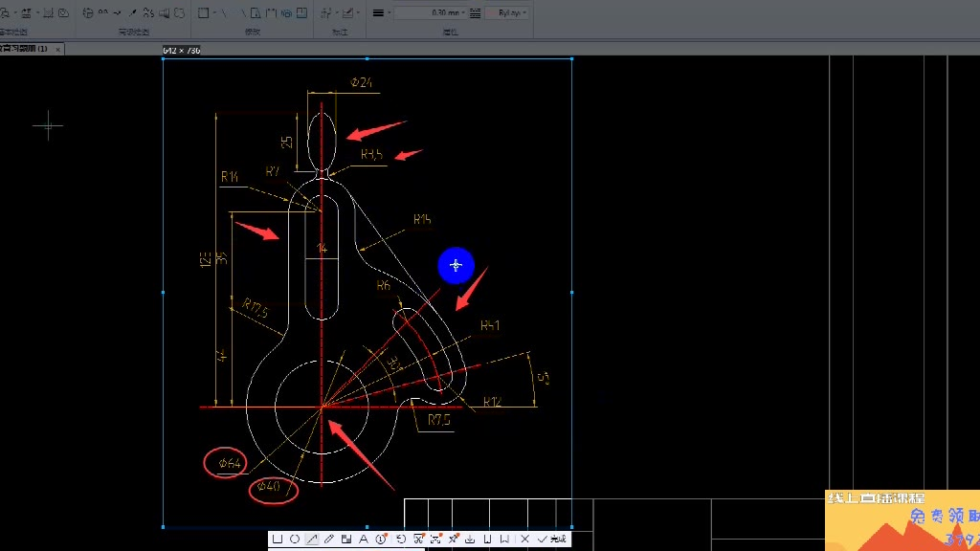Open the line style dropdown with three bars

tap(380, 13)
